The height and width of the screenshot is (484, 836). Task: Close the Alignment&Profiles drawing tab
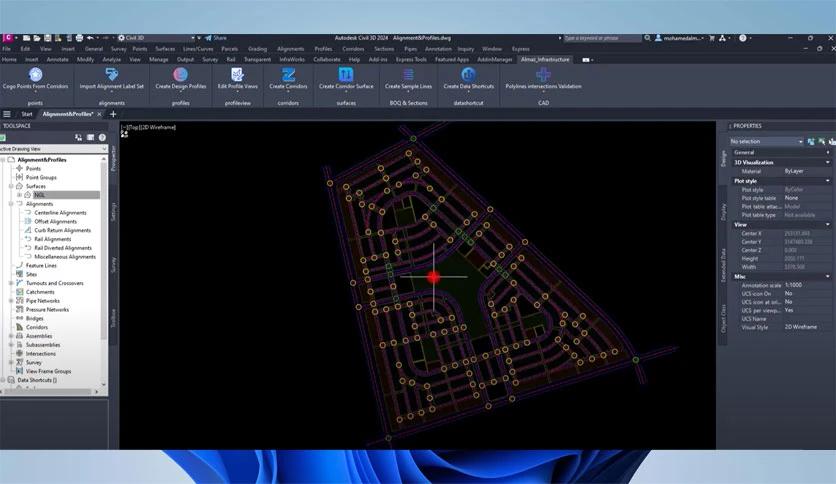tap(99, 114)
